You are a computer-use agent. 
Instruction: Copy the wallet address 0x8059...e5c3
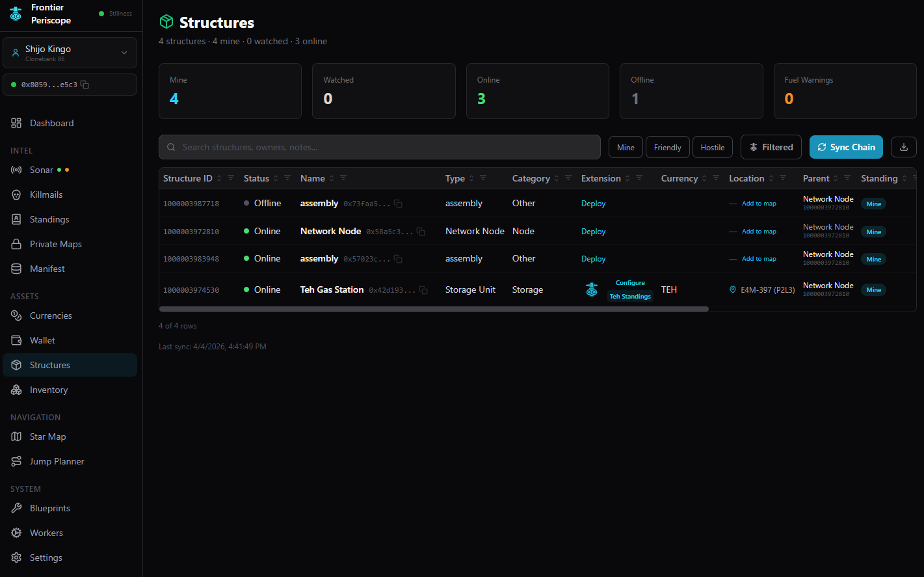85,85
